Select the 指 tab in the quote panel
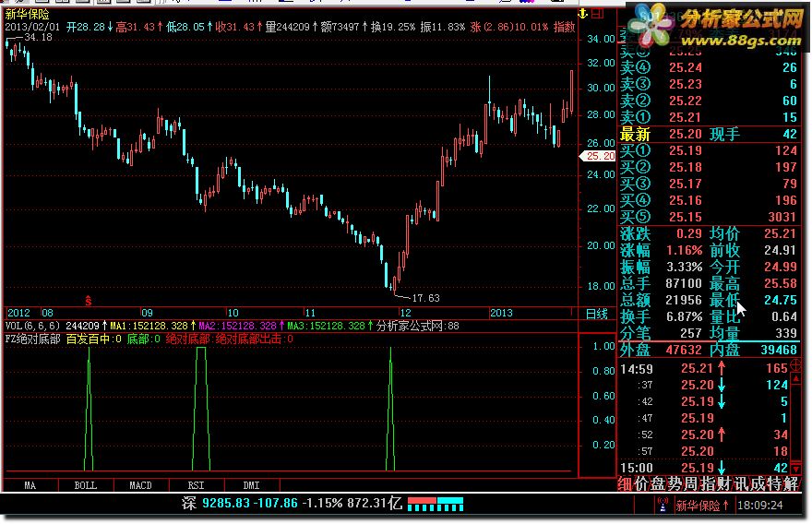Screen dimensions: 812x524 coord(708,483)
